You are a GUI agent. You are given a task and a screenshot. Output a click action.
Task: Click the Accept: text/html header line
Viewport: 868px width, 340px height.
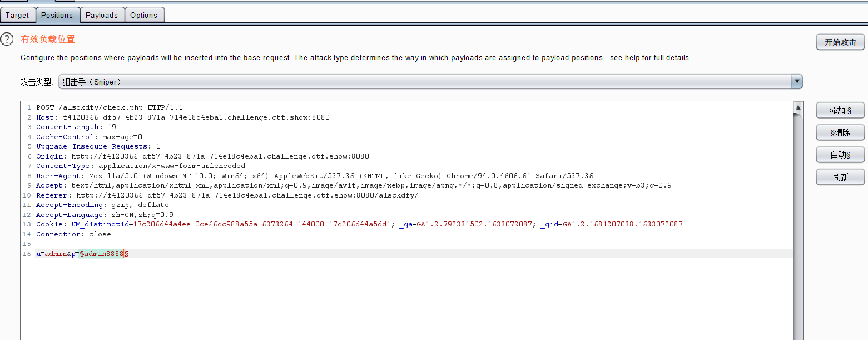[x=354, y=185]
